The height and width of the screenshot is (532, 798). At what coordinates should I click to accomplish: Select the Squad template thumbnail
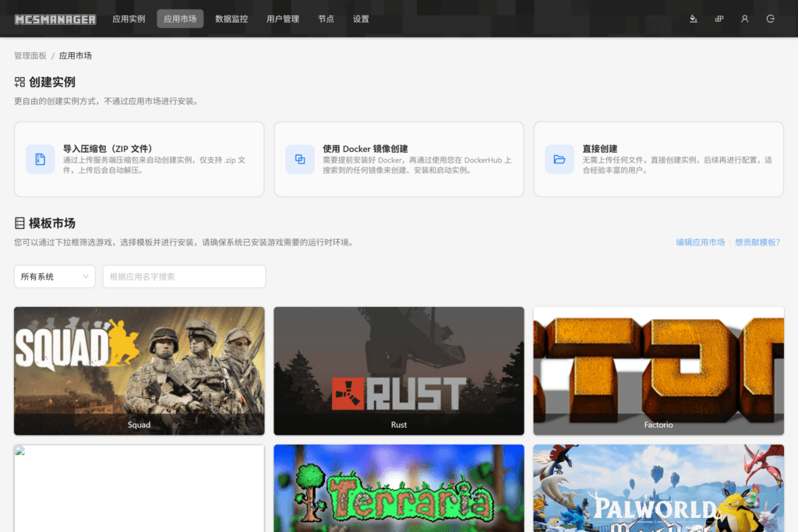tap(139, 370)
